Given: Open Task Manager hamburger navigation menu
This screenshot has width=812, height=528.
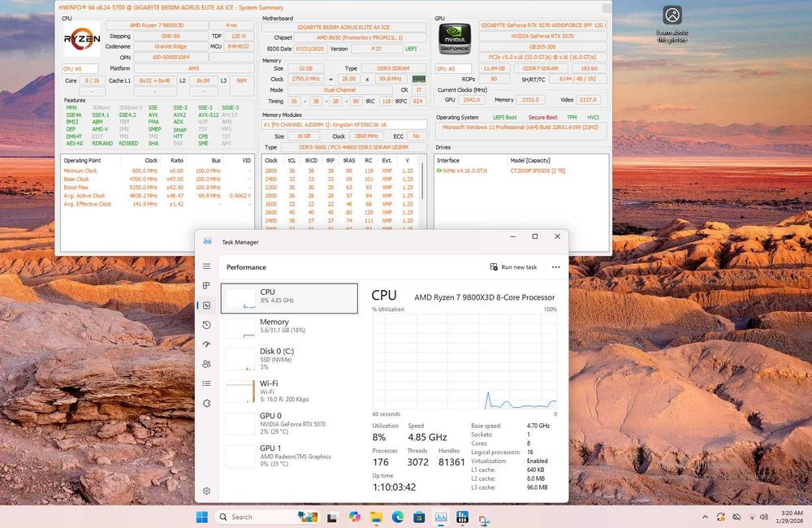Looking at the screenshot, I should (x=206, y=266).
